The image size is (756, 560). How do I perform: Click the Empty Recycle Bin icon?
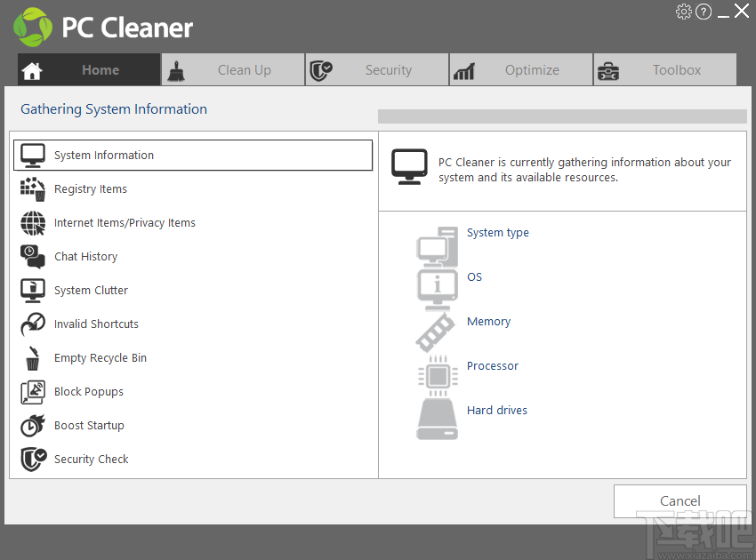[33, 358]
